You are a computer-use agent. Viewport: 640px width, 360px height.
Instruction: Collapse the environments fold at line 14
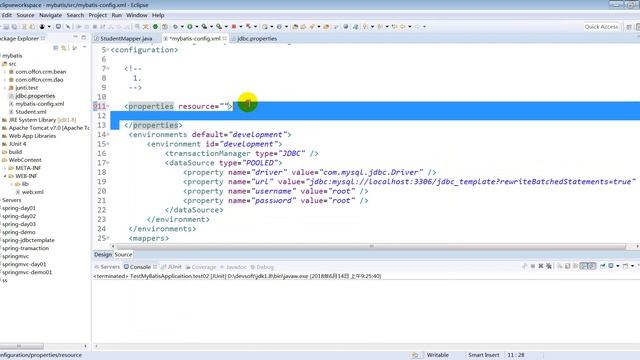point(108,134)
